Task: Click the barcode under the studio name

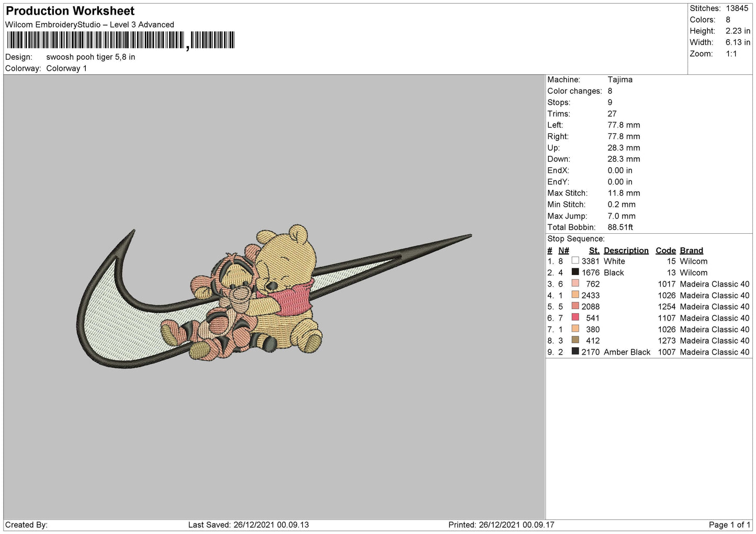Action: [x=120, y=40]
